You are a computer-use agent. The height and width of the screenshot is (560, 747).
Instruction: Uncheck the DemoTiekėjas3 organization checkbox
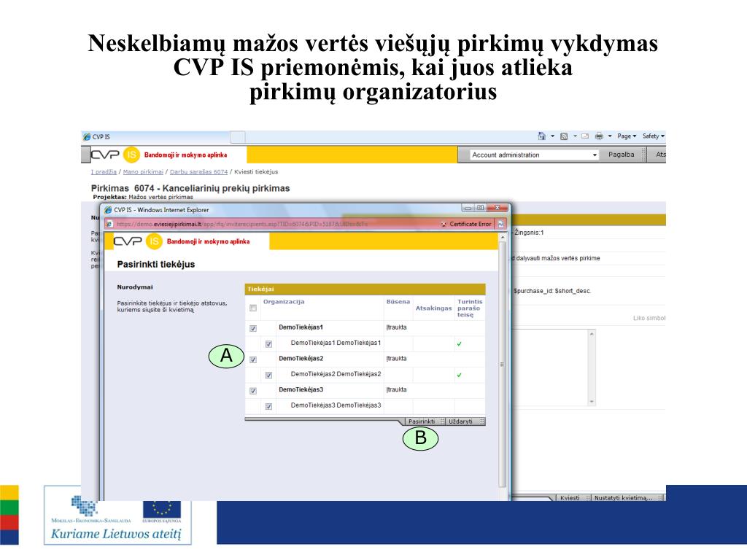click(x=253, y=391)
